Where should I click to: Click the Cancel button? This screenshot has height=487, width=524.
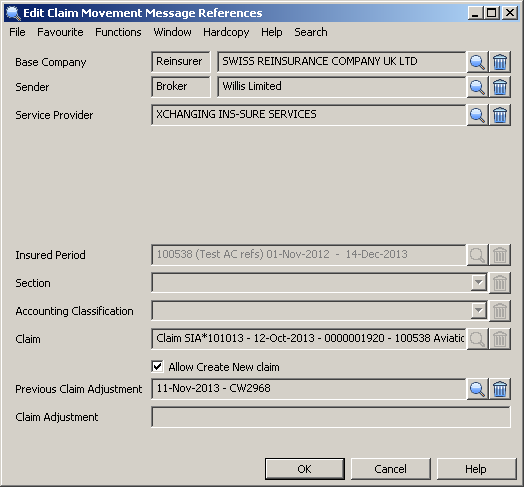390,469
